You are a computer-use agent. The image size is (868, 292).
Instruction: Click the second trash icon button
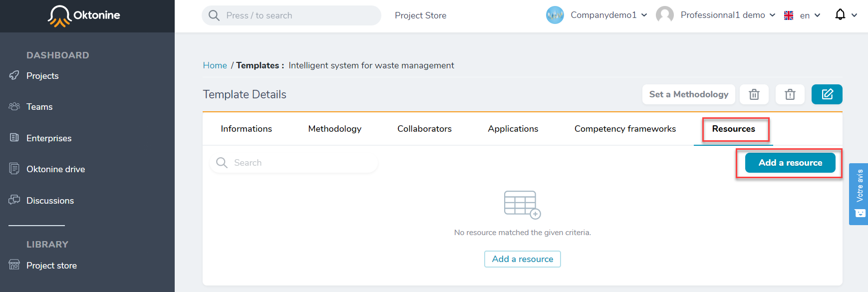790,94
